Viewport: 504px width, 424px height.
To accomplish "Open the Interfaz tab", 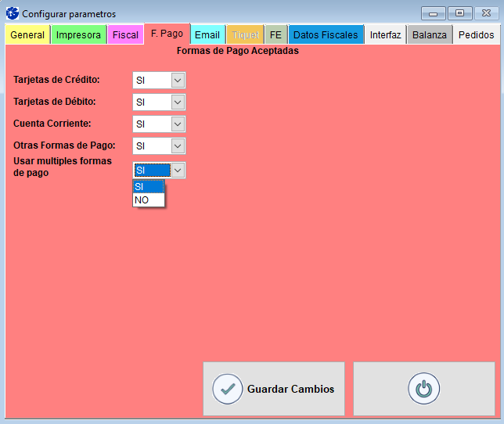I will tap(386, 35).
